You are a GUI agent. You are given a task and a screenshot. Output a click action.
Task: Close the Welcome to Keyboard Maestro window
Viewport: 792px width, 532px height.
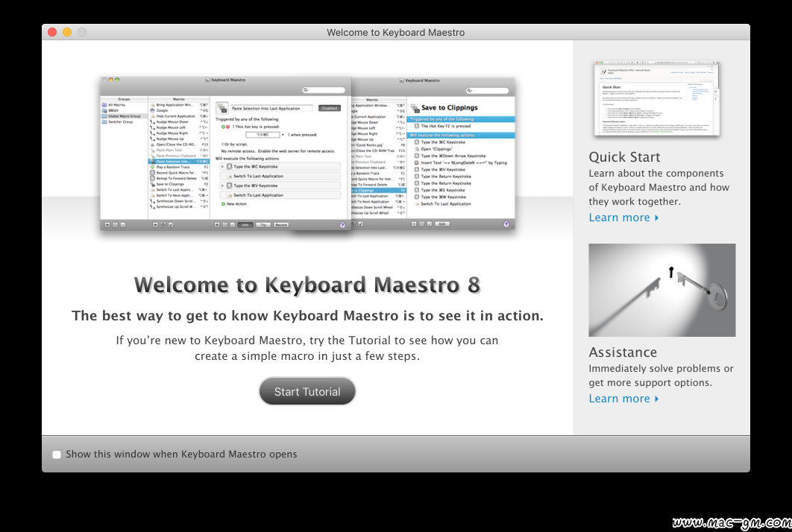[x=52, y=32]
